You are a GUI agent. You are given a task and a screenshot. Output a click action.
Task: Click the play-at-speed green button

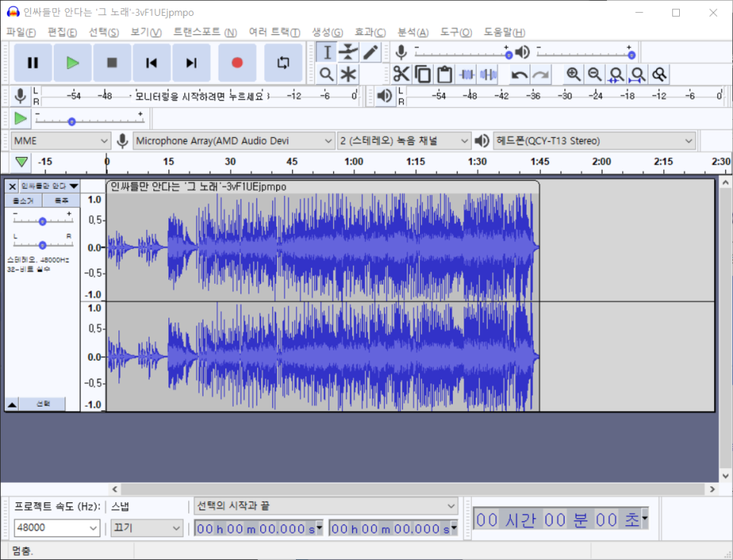20,118
